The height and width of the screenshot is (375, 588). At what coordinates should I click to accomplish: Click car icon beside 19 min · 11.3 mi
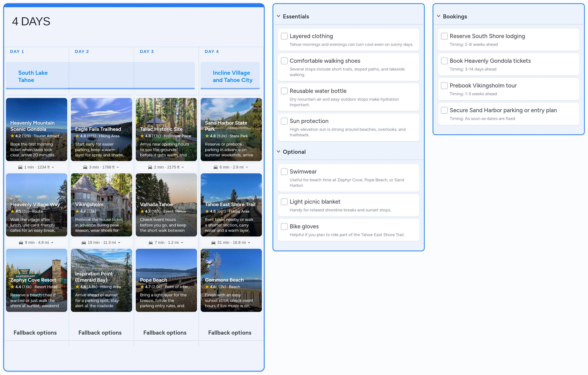(84, 243)
